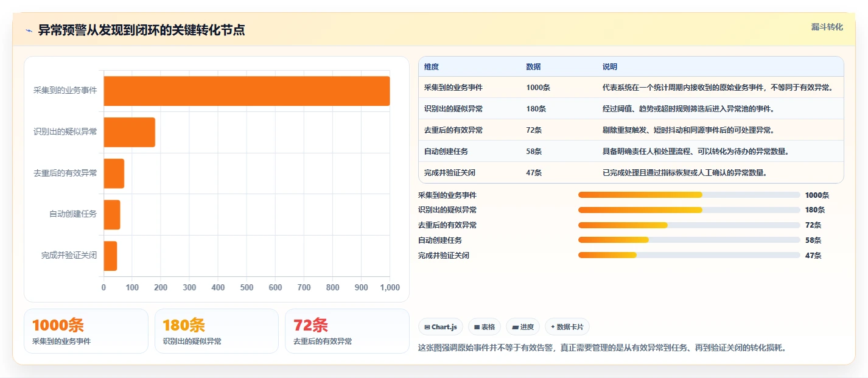Click the 采集到的业务事件 bar in the chart
The width and height of the screenshot is (868, 378).
coord(247,91)
